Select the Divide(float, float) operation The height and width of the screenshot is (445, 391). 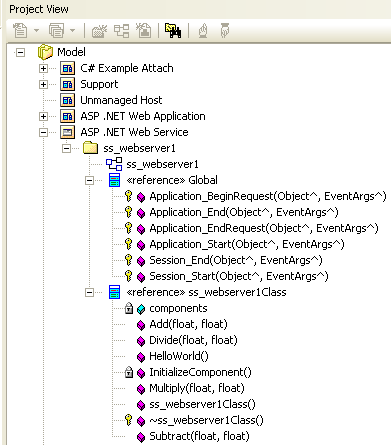(193, 340)
